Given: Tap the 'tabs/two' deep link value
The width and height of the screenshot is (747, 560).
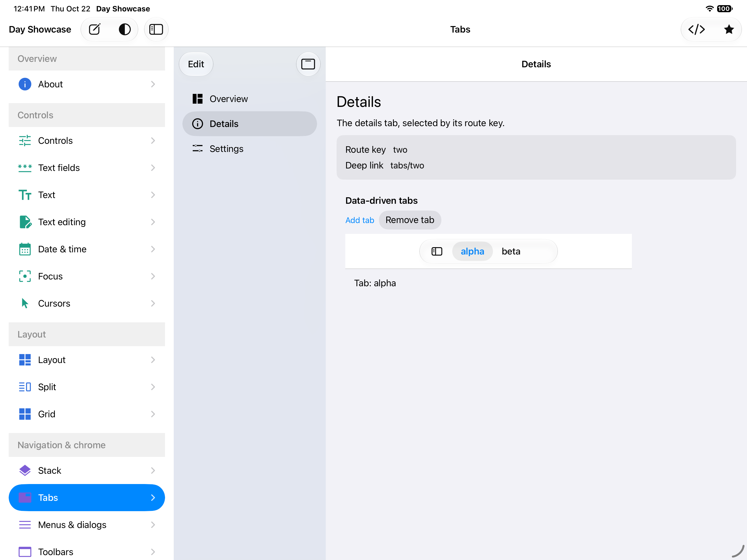Looking at the screenshot, I should pos(407,166).
